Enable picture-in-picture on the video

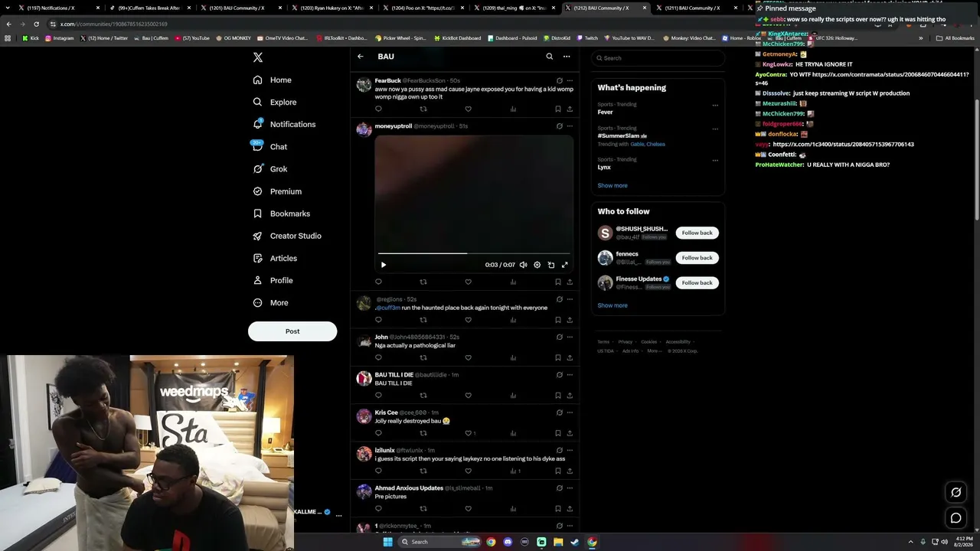point(550,265)
